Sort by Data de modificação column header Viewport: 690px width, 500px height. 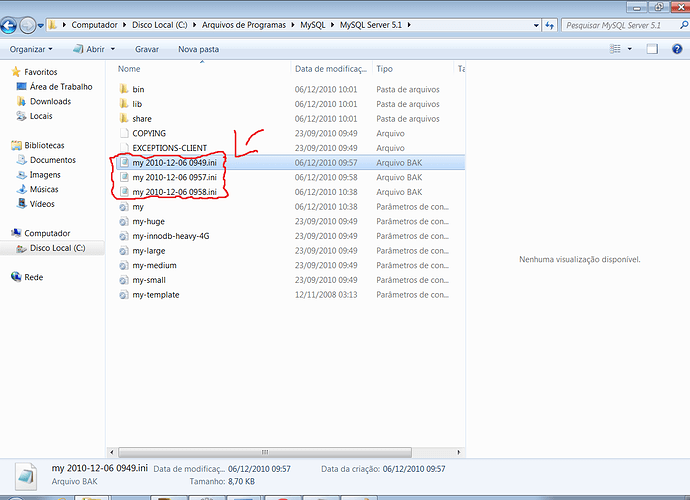pos(331,69)
